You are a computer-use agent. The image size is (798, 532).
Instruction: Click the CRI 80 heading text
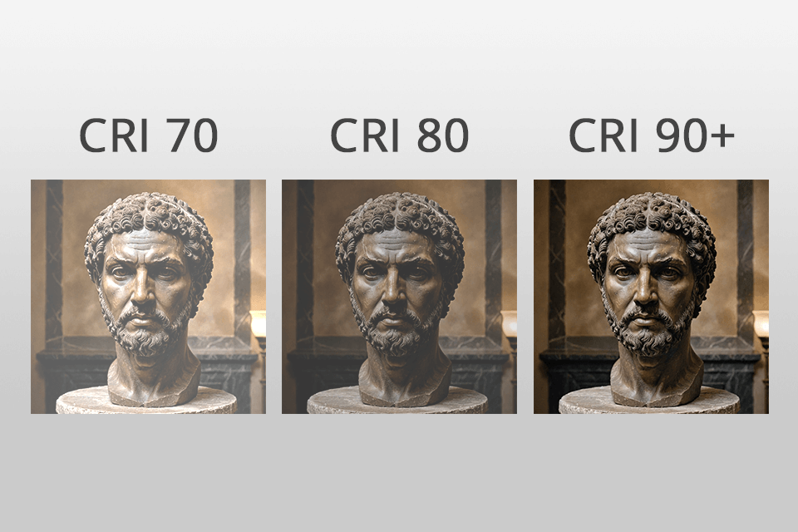pos(400,135)
